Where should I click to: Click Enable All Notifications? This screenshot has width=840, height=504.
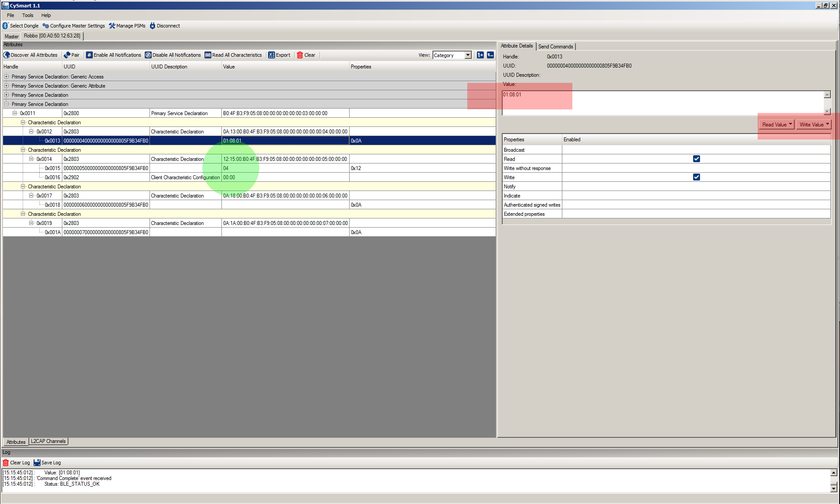point(113,55)
